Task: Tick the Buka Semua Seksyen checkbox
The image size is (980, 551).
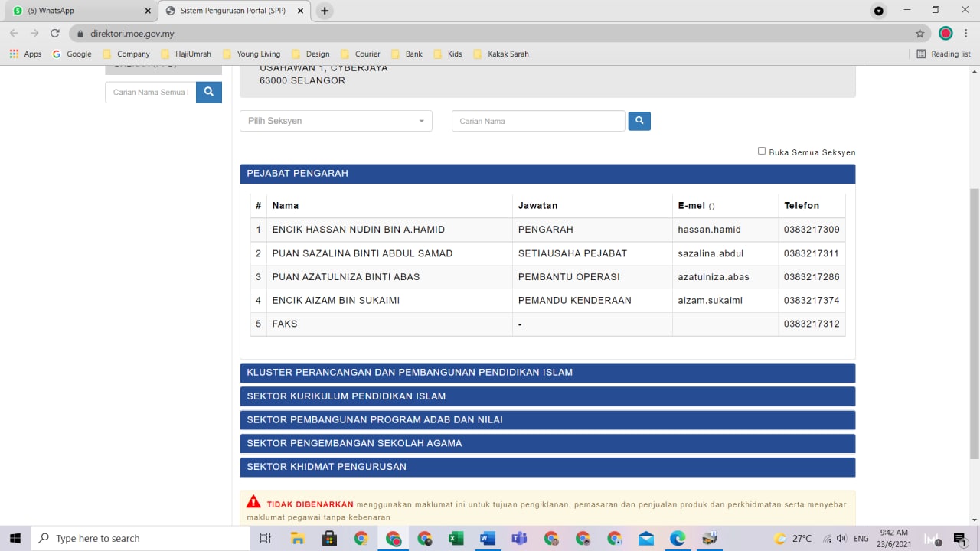Action: pos(762,151)
